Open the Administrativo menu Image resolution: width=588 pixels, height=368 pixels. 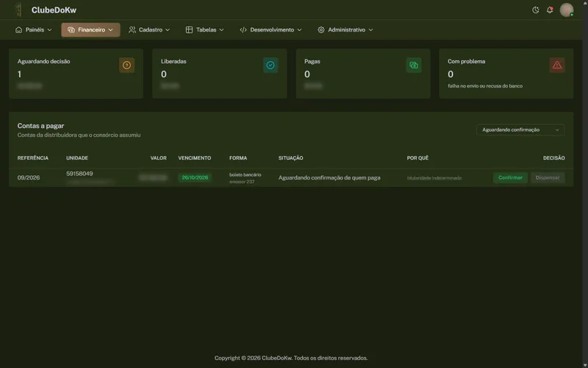click(345, 29)
